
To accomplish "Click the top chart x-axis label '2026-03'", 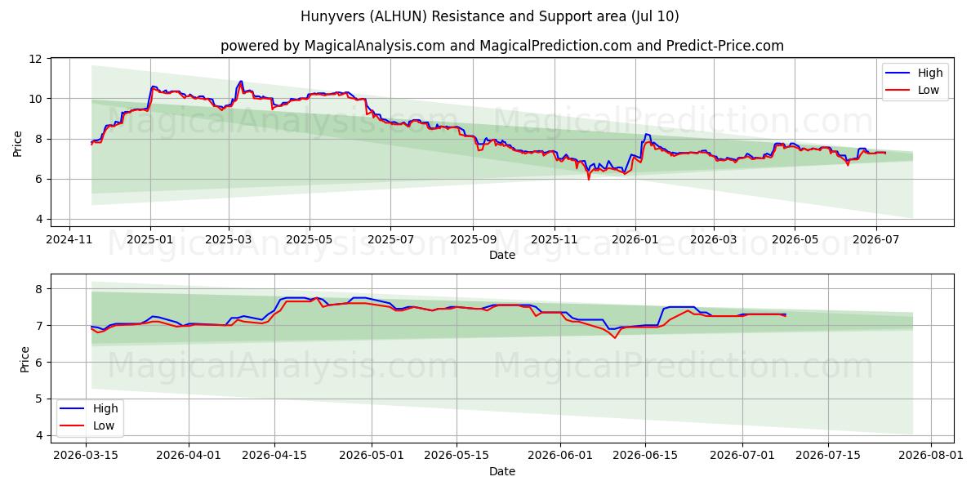I will click(x=714, y=240).
